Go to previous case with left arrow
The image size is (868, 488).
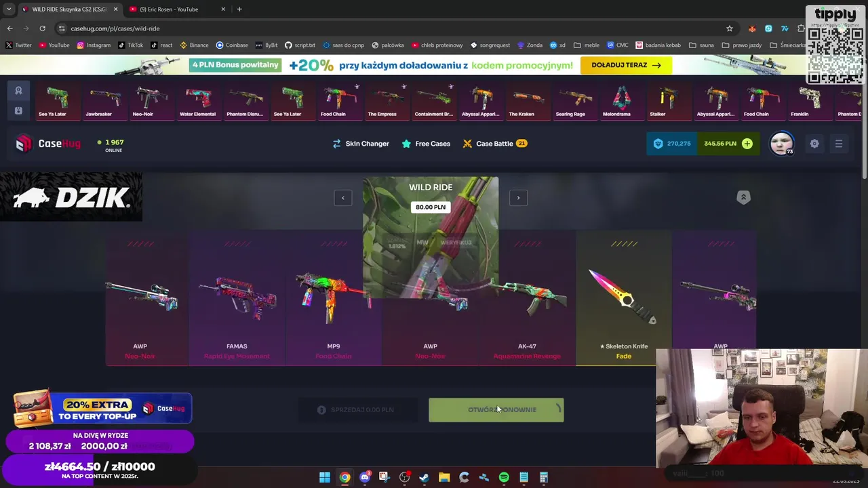click(x=343, y=198)
